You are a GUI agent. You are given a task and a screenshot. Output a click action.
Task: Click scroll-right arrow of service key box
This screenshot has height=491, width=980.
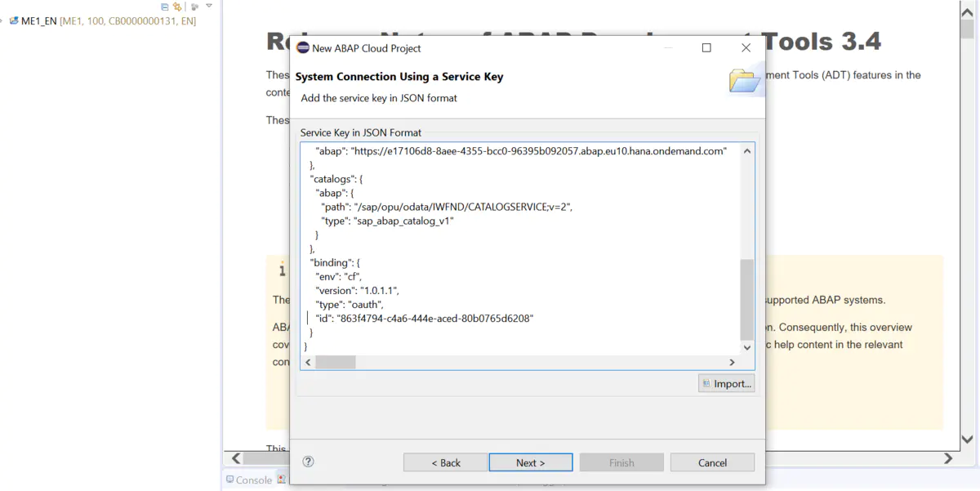[x=732, y=362]
